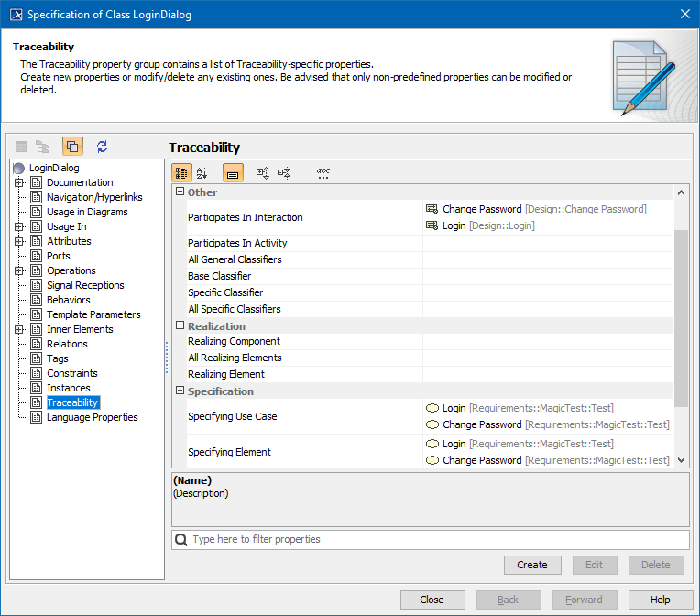Switch to categorized view in properties toolbar
This screenshot has height=616, width=700.
tap(181, 172)
